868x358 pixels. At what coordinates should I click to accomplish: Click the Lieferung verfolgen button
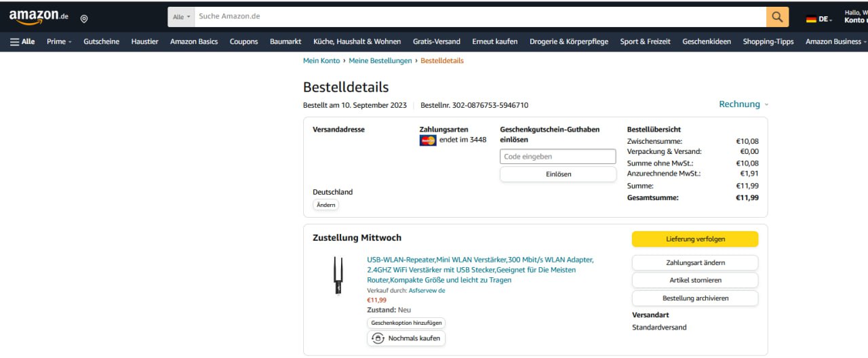pyautogui.click(x=695, y=239)
